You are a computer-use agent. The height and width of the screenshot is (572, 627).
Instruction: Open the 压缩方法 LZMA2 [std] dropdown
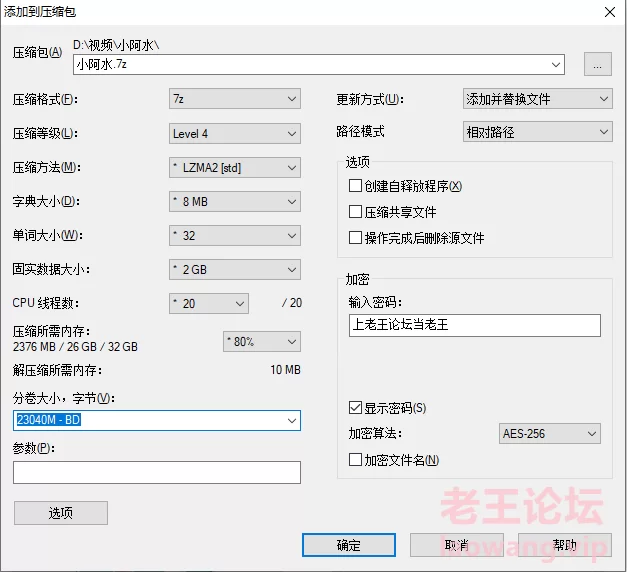pos(235,168)
